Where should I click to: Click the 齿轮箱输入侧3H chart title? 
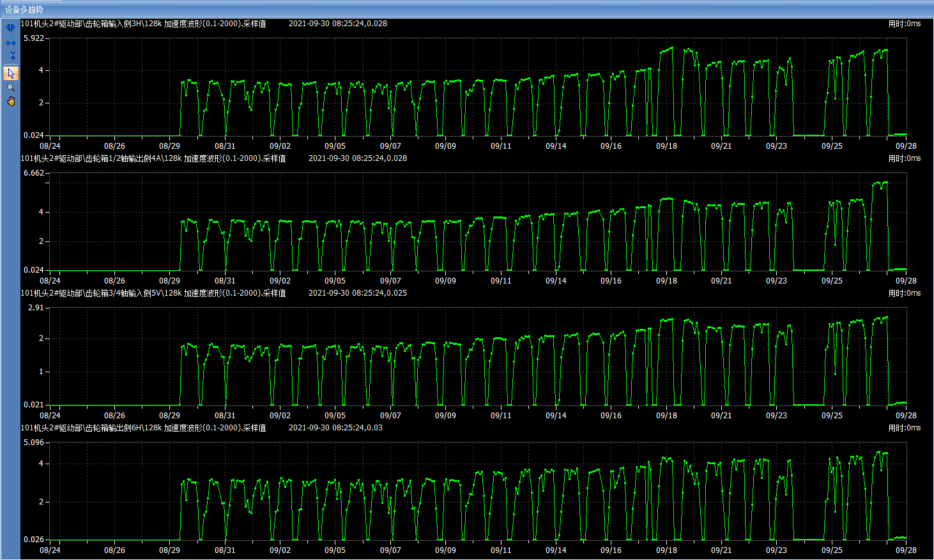(x=143, y=24)
